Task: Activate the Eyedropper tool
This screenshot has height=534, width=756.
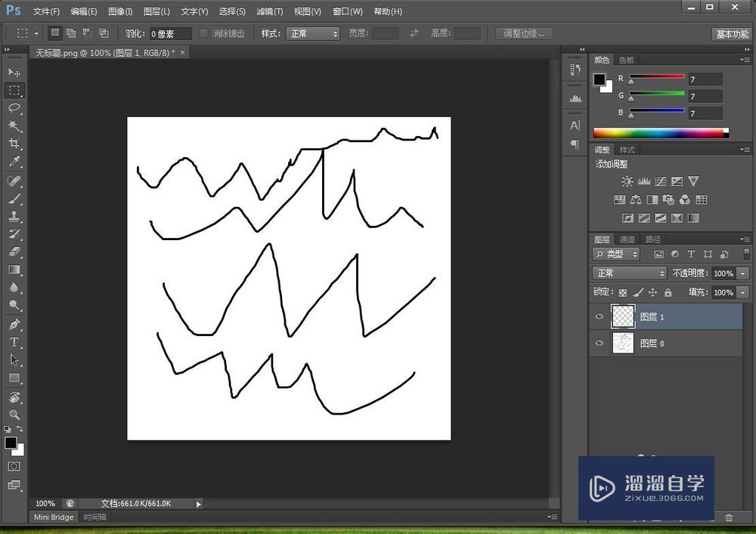Action: 14,162
